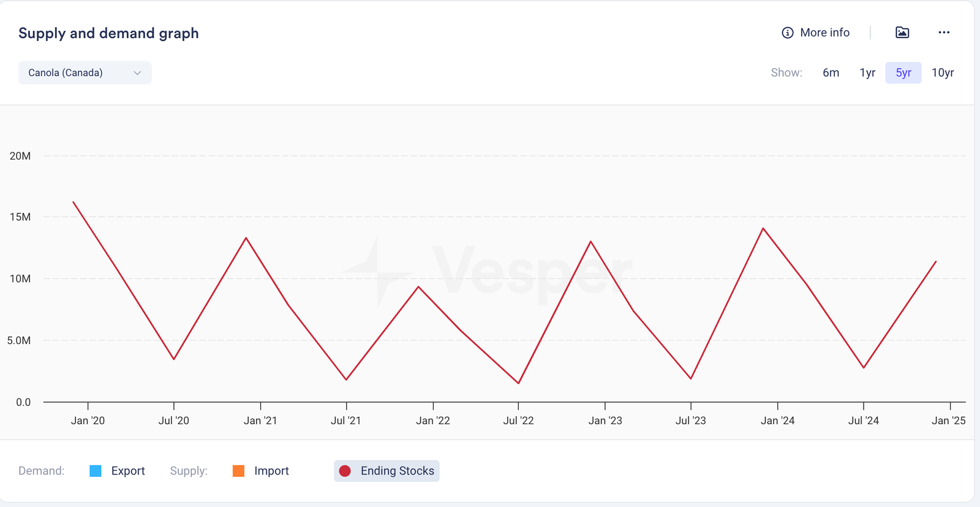The image size is (980, 507).
Task: Click the More info circle icon
Action: (x=787, y=32)
